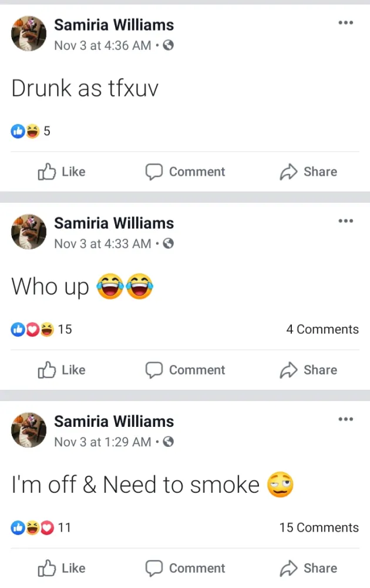Viewport: 370px width, 588px height.
Task: Like the 'Drunk as tfxuv' post
Action: point(62,172)
